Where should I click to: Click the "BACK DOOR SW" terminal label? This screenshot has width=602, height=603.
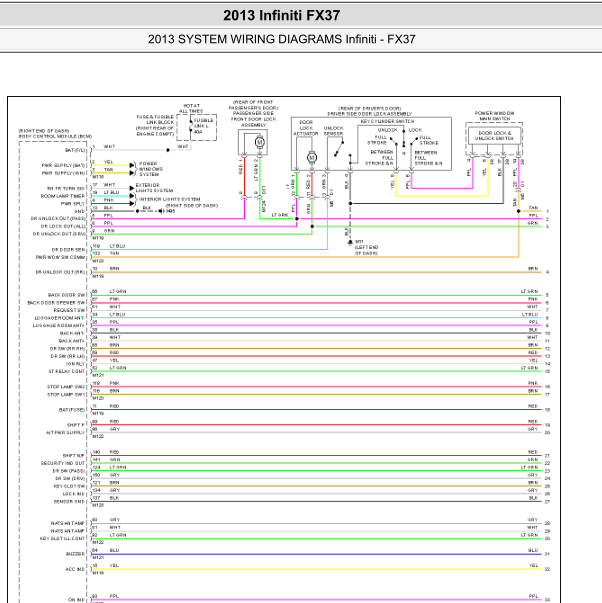click(67, 295)
